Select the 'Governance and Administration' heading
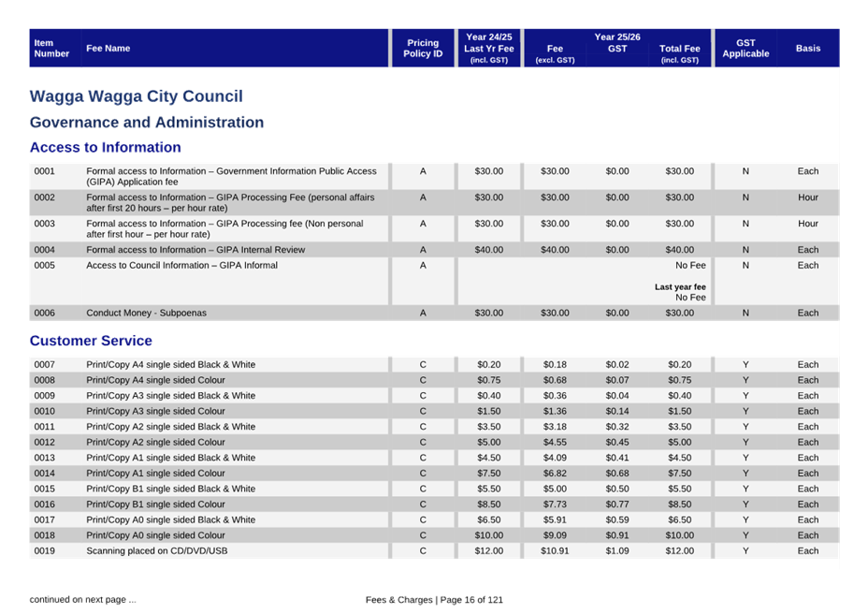The width and height of the screenshot is (868, 614). pyautogui.click(x=147, y=123)
